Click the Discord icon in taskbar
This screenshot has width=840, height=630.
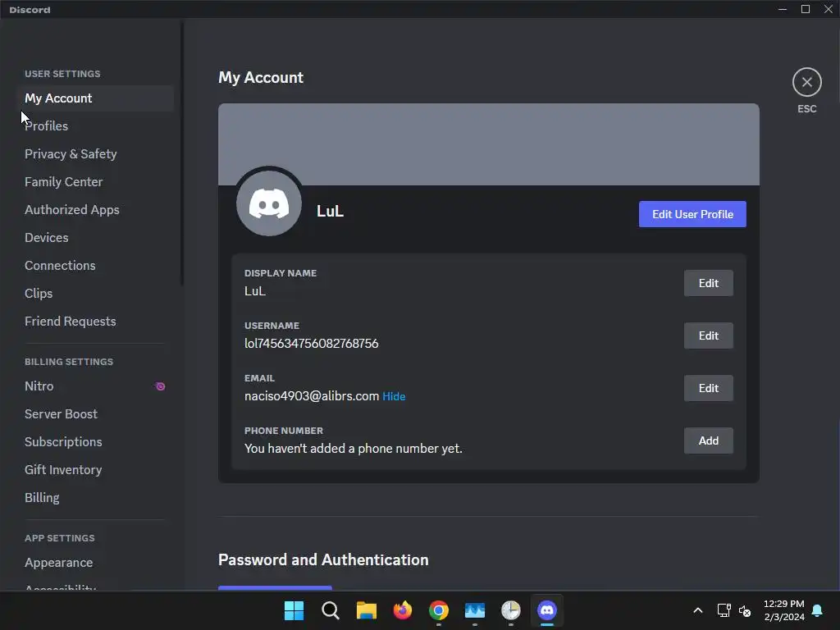point(547,610)
